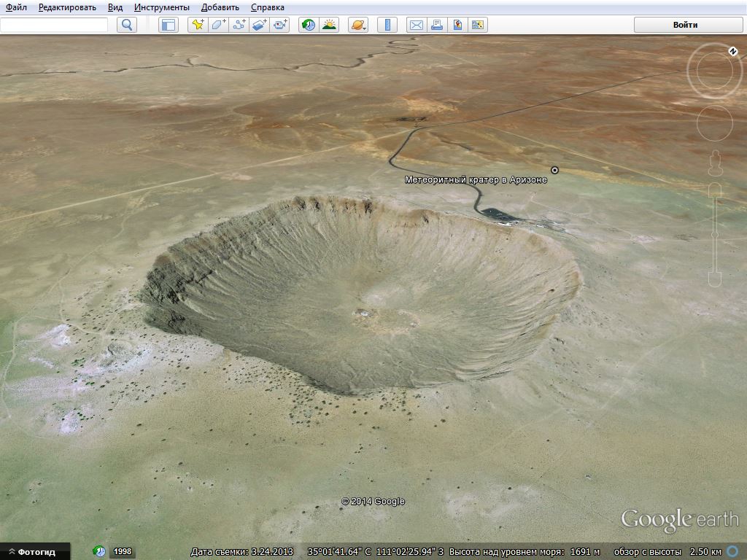The height and width of the screenshot is (560, 747).
Task: Click the save image icon
Action: [457, 25]
